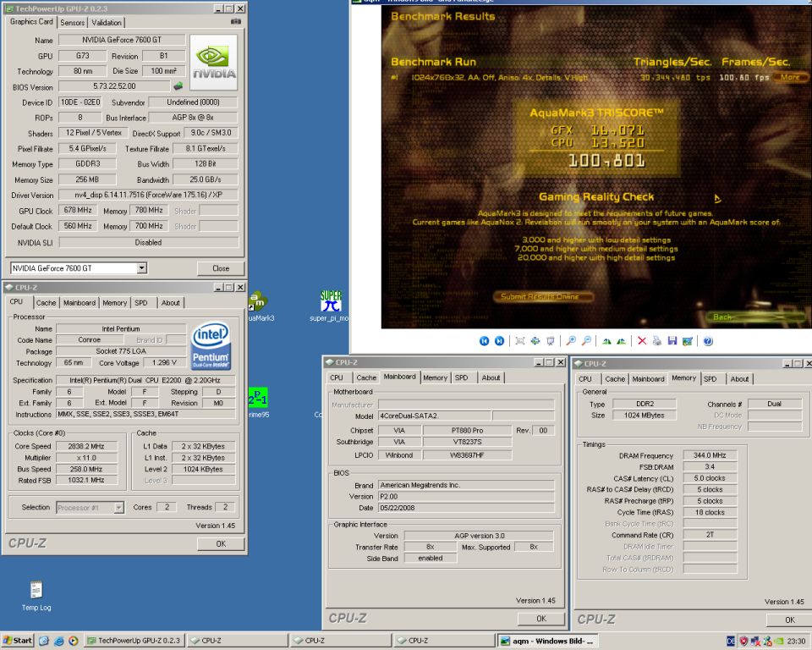Viewport: 812px width, 650px height.
Task: Click the Intel Pentium logo in CPU-Z
Action: coord(211,345)
